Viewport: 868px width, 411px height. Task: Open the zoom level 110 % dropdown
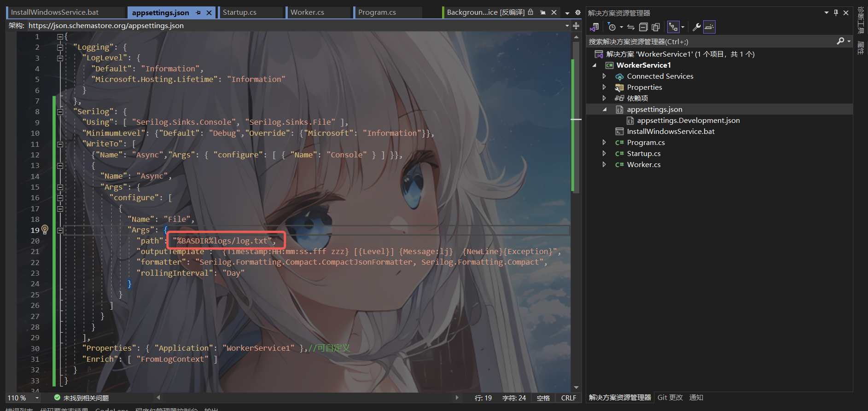[x=37, y=398]
